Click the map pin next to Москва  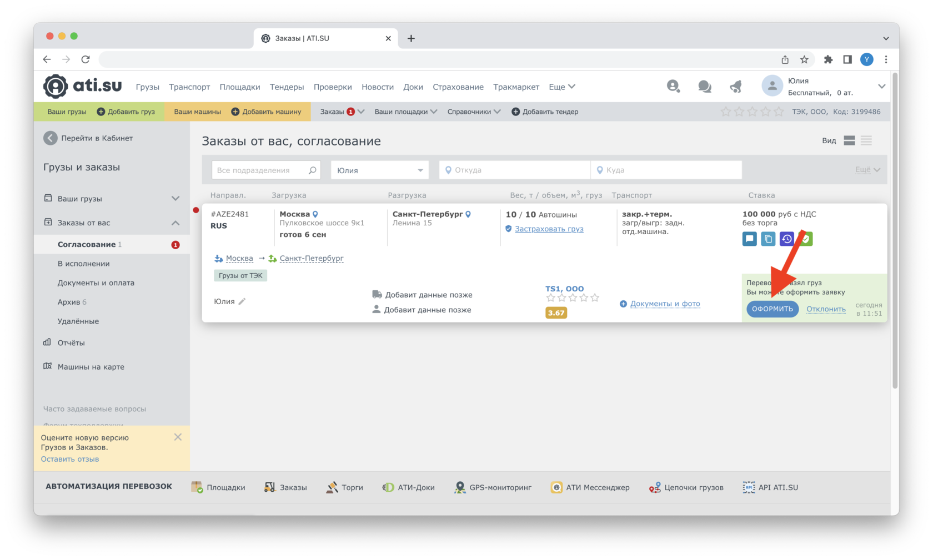315,214
